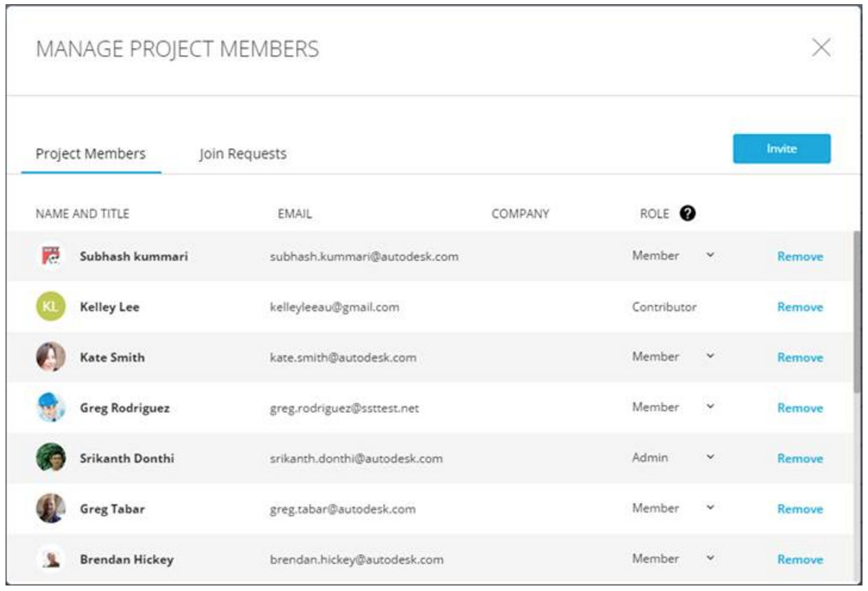
Task: Click Kelley Lee's green KL avatar
Action: [50, 307]
